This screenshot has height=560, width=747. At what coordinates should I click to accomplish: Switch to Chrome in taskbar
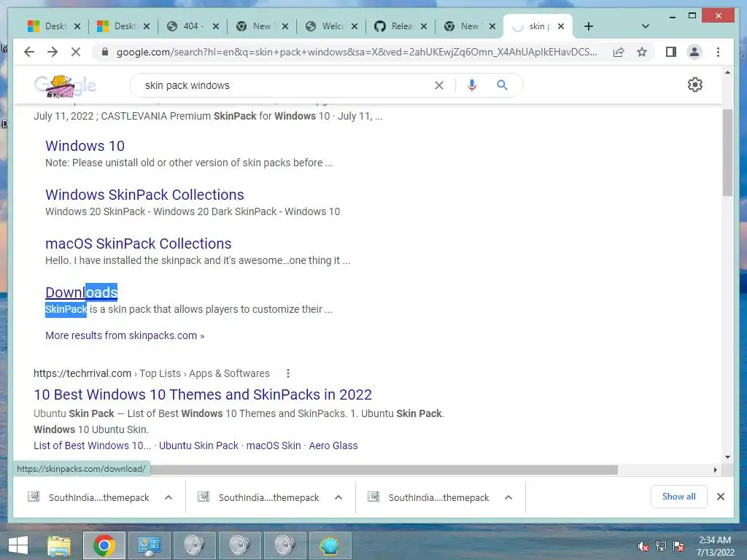104,545
